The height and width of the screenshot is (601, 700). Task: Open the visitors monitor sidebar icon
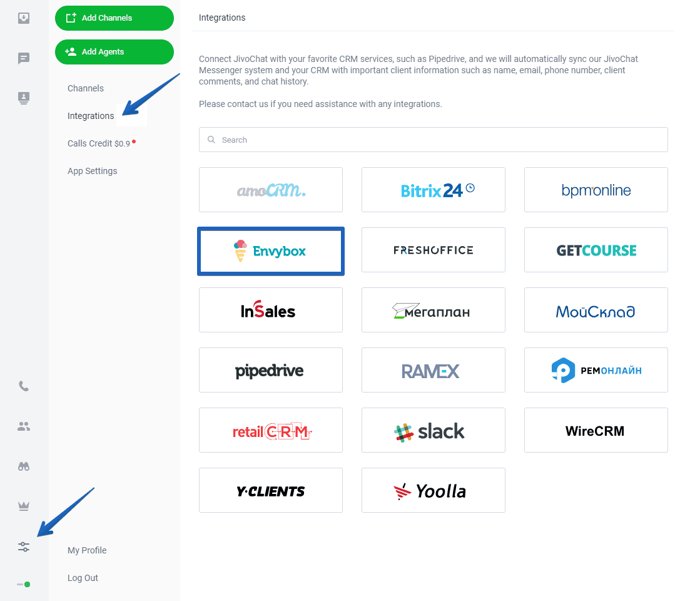point(24,98)
